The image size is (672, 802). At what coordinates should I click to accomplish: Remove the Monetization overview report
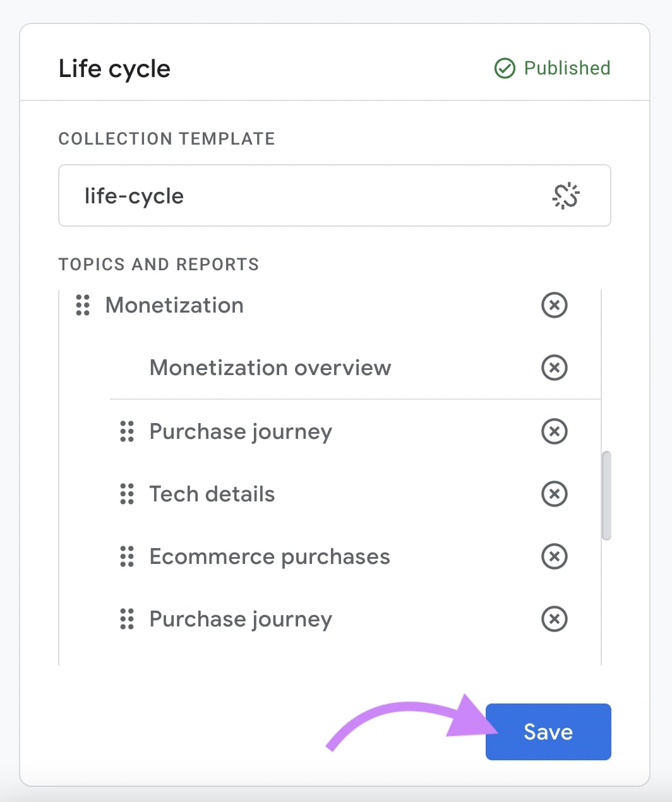tap(554, 368)
